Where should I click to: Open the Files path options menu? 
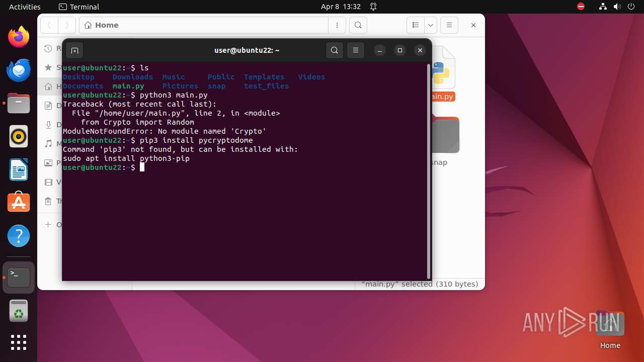[x=337, y=25]
